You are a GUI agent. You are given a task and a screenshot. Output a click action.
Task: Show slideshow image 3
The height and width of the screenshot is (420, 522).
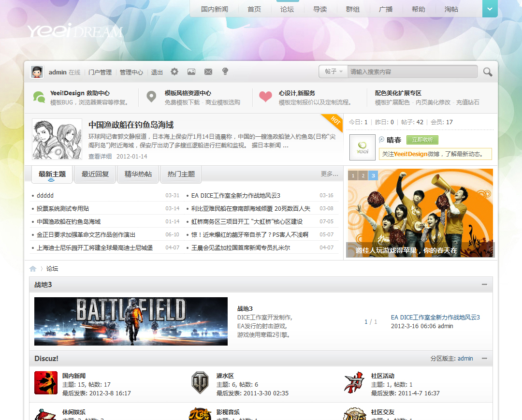(373, 175)
